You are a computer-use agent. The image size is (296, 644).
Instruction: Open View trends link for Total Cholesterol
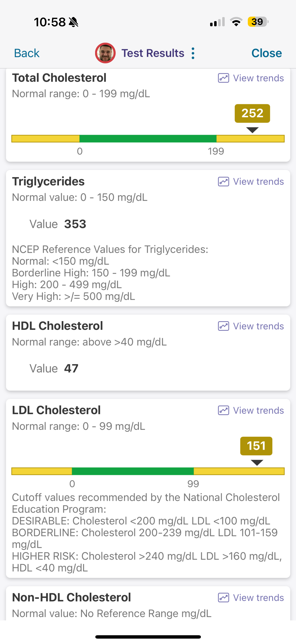click(x=258, y=78)
